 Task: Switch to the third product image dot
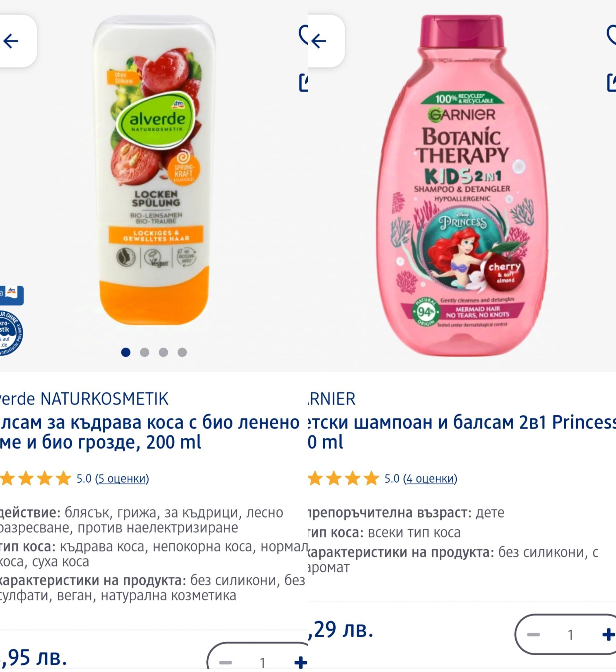[163, 352]
